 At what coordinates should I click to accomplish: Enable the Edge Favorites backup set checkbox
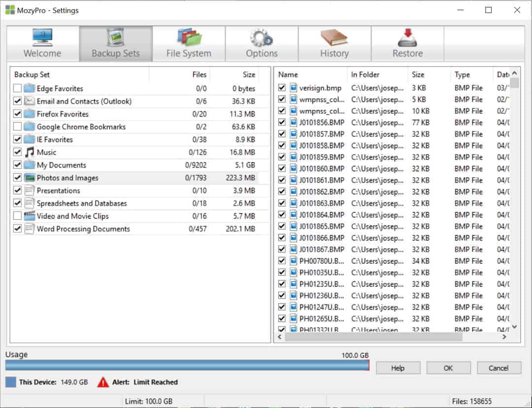(x=17, y=89)
